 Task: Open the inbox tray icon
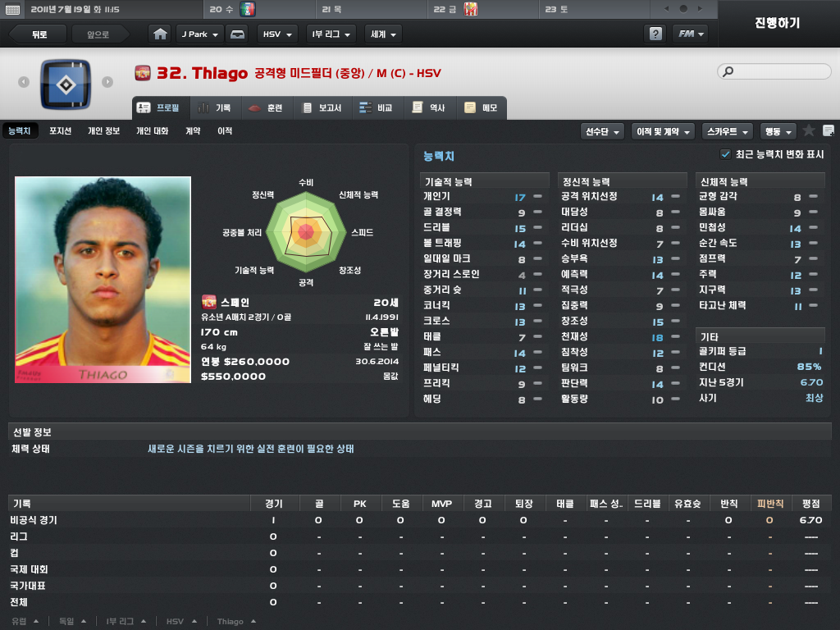(x=237, y=34)
